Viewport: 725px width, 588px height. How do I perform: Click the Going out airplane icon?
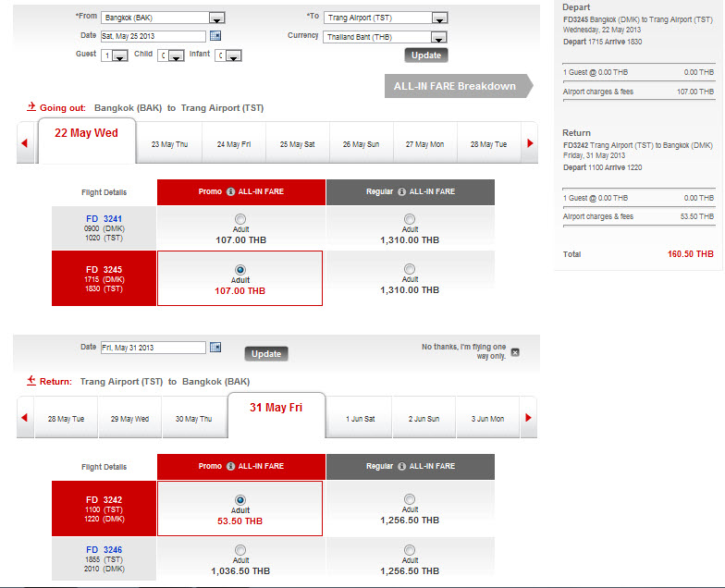point(31,106)
